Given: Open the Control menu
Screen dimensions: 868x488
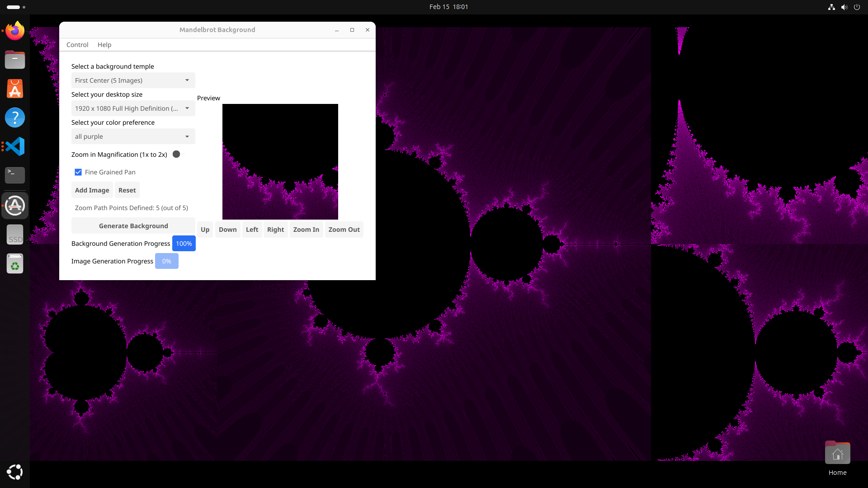Looking at the screenshot, I should click(x=77, y=45).
